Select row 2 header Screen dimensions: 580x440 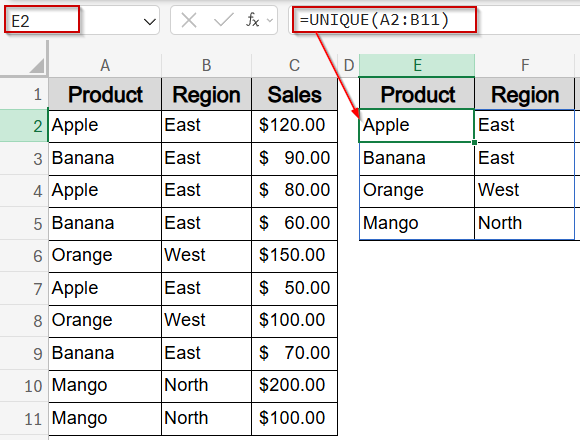(24, 126)
